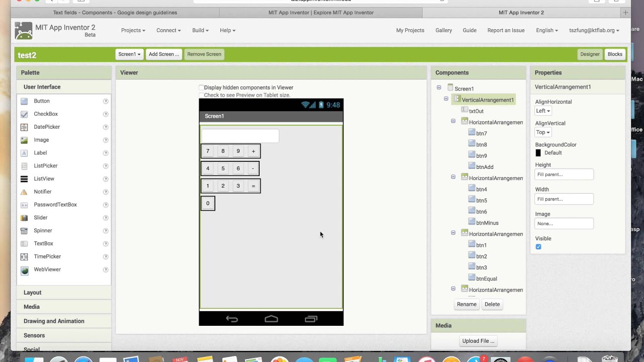Open the Gallery link
The image size is (644, 362).
(x=444, y=30)
